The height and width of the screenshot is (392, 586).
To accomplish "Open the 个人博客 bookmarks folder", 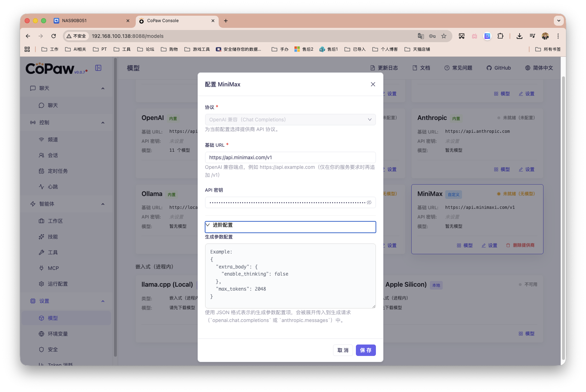I will click(x=385, y=49).
